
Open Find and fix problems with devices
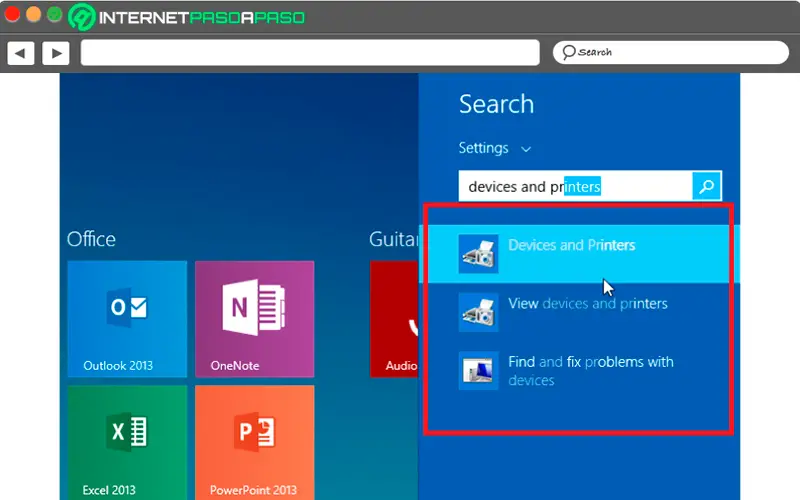pos(579,371)
